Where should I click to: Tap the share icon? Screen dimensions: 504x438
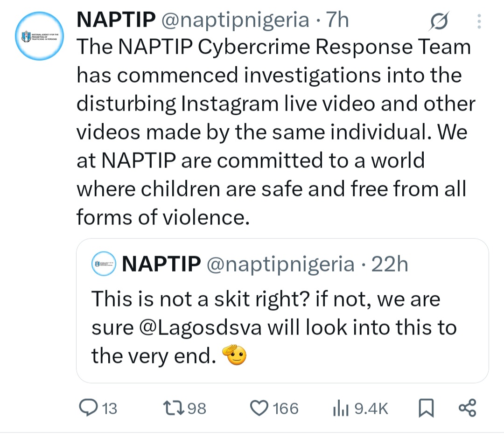click(x=468, y=408)
